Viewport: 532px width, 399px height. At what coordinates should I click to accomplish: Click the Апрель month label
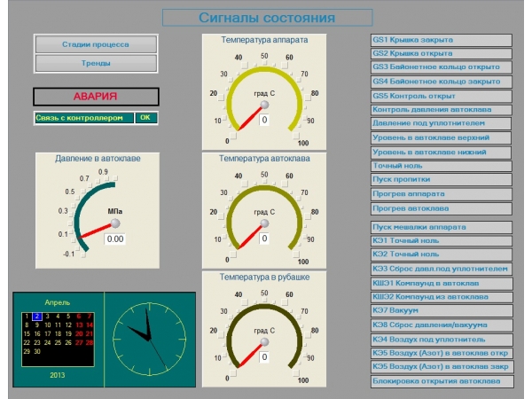click(58, 302)
